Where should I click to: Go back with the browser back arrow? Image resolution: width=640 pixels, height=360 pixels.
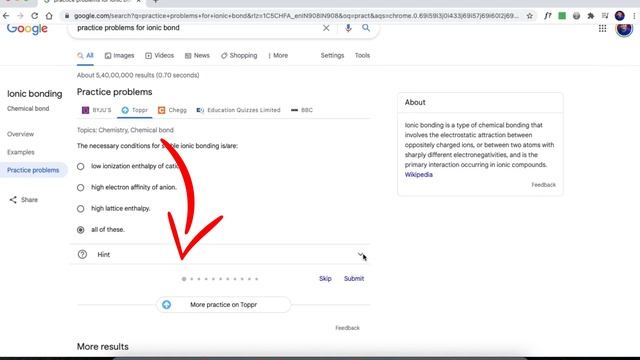click(6, 16)
